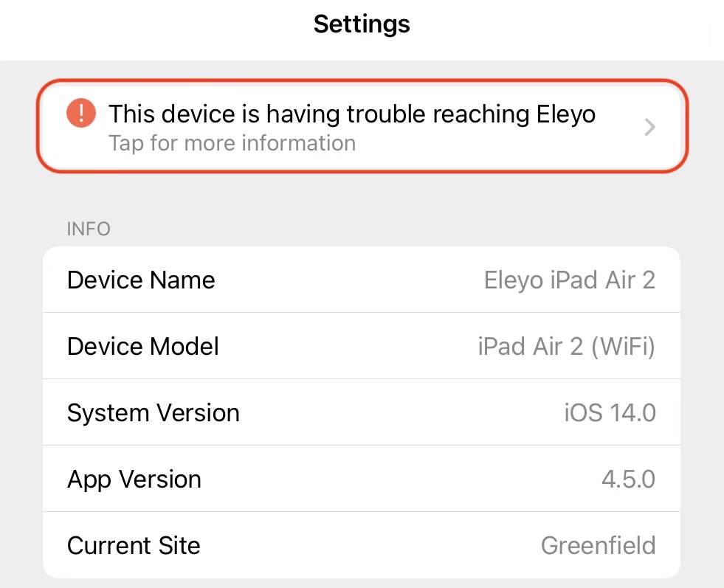Select the Current Site label

click(x=134, y=546)
